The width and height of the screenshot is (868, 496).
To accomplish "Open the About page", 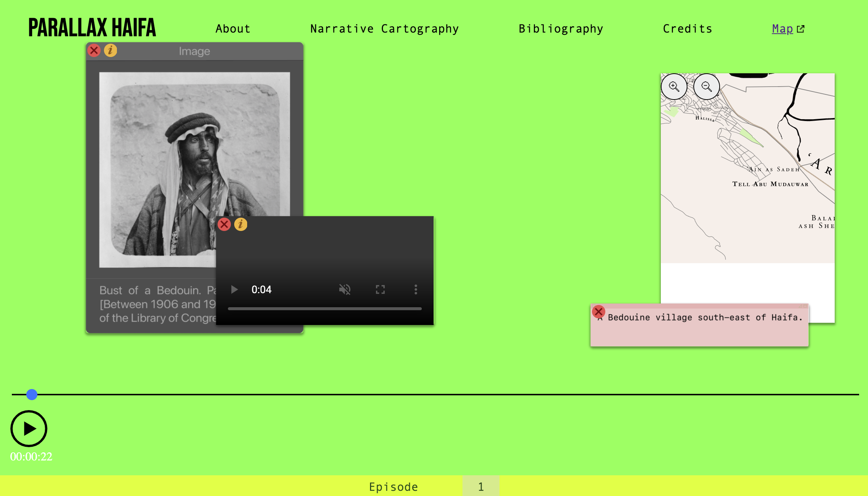I will coord(233,29).
